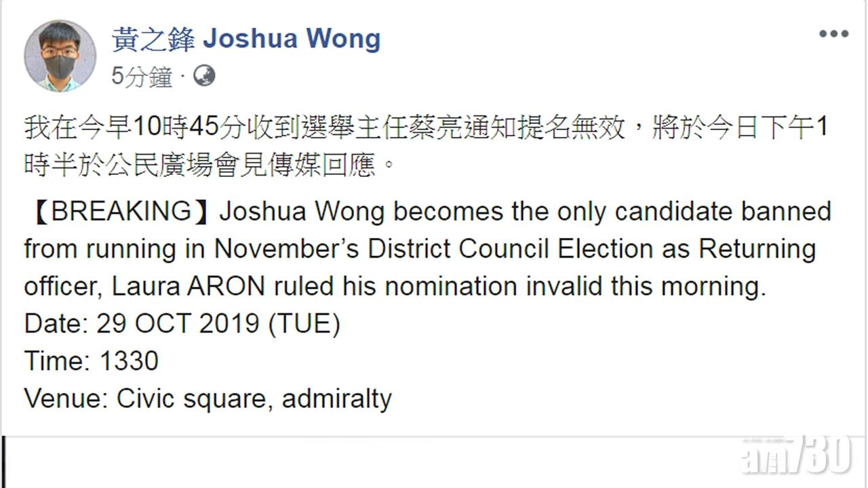
Task: Click the 5分鐘 timestamp link
Action: coord(142,77)
